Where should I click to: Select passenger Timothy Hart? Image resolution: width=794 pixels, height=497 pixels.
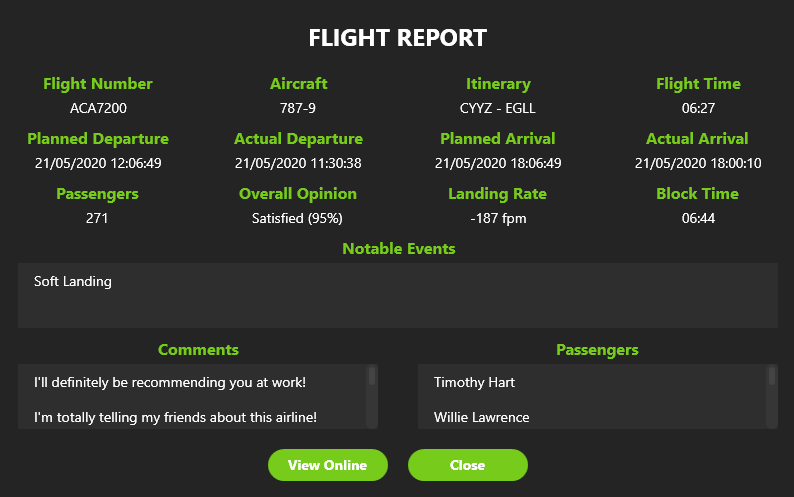(x=474, y=382)
